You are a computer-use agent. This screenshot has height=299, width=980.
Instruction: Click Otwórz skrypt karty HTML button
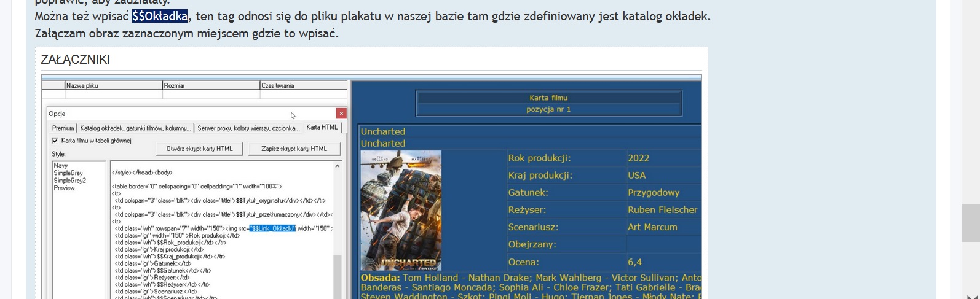(199, 149)
